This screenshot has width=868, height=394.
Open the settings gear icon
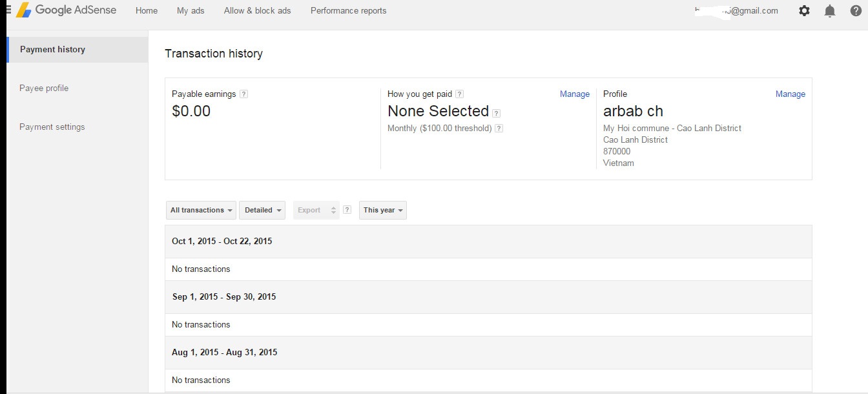[804, 11]
